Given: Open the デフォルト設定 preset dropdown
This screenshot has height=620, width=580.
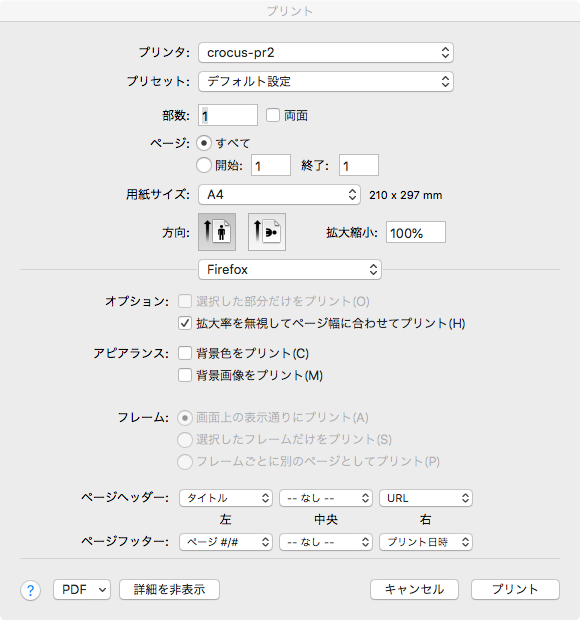Looking at the screenshot, I should click(326, 81).
